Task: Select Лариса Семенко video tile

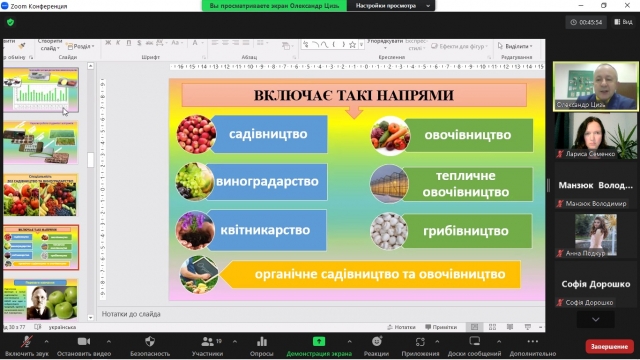Action: pos(596,136)
